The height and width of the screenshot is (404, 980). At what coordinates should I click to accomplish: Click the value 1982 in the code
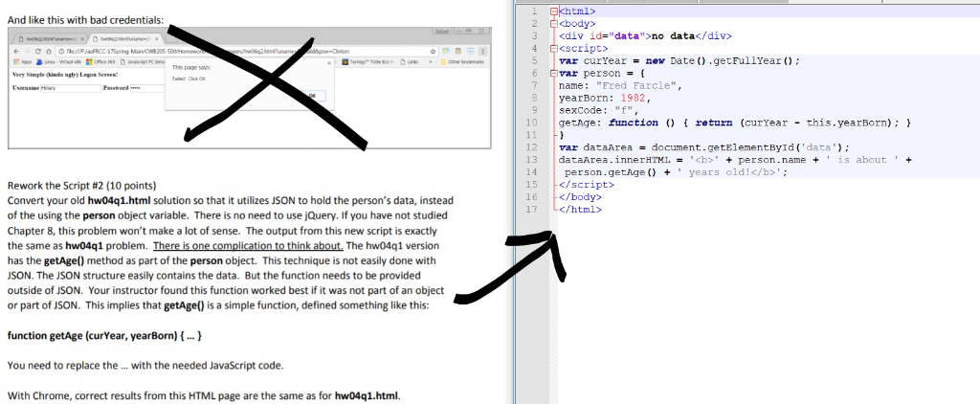(634, 99)
